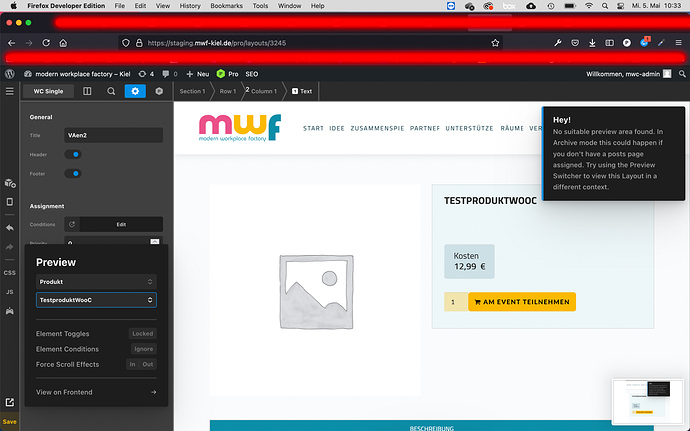Reset conditions with the refresh icon

(72, 224)
